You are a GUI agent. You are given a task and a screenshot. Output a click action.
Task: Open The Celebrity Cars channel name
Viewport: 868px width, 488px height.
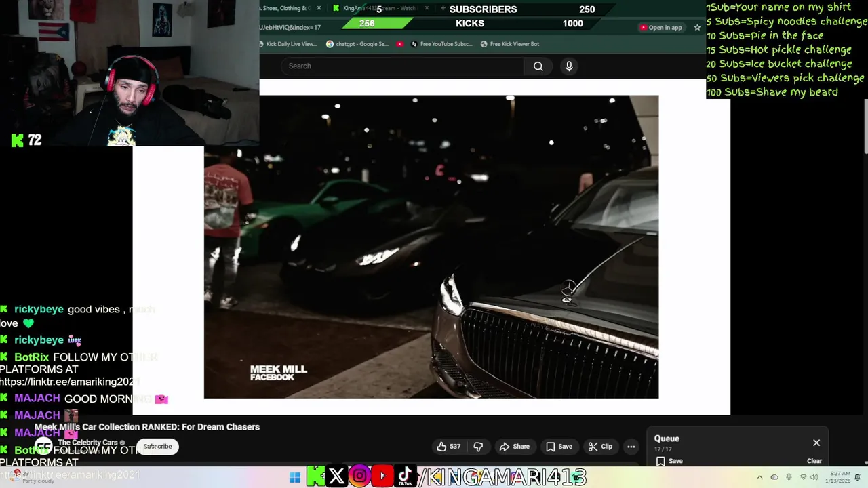(87, 443)
